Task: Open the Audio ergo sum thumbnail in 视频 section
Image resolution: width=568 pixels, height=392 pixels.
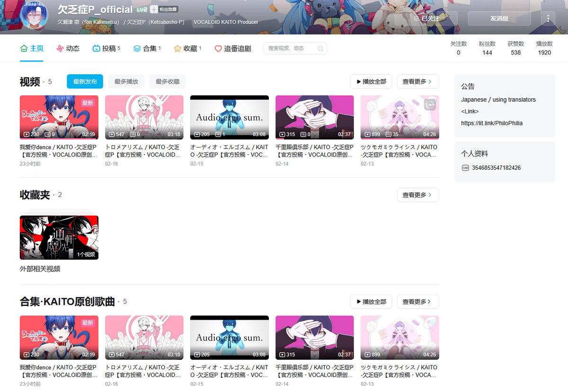Action: (230, 117)
